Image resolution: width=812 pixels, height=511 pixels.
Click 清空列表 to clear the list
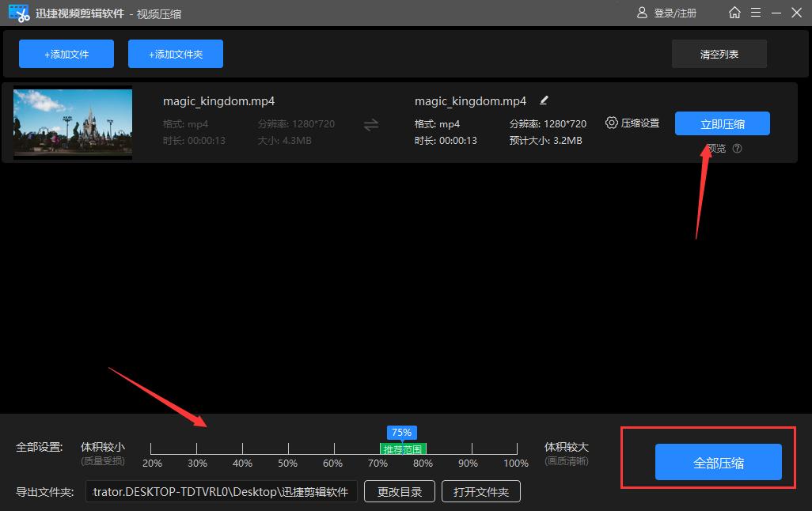pos(719,54)
